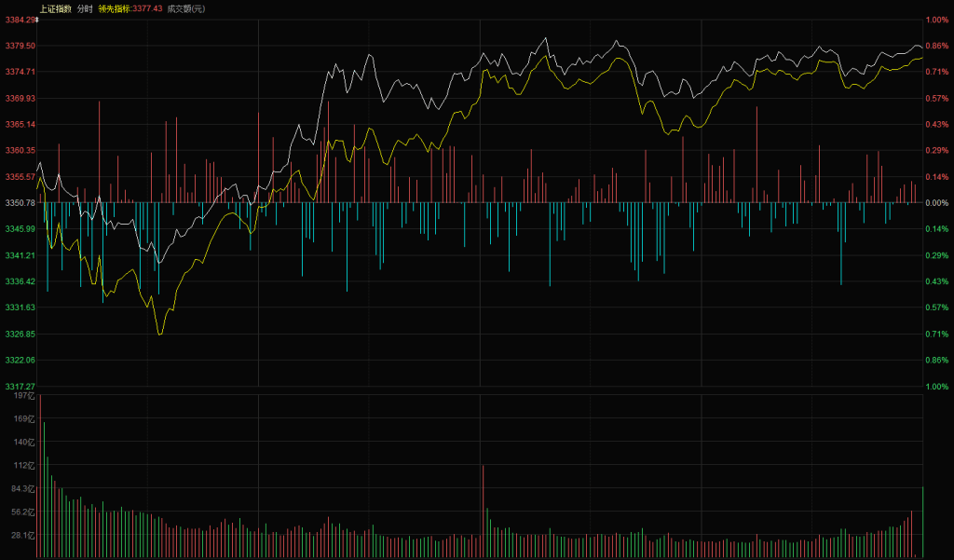Click the 0.00% baseline percentage label
The width and height of the screenshot is (954, 560).
(936, 203)
